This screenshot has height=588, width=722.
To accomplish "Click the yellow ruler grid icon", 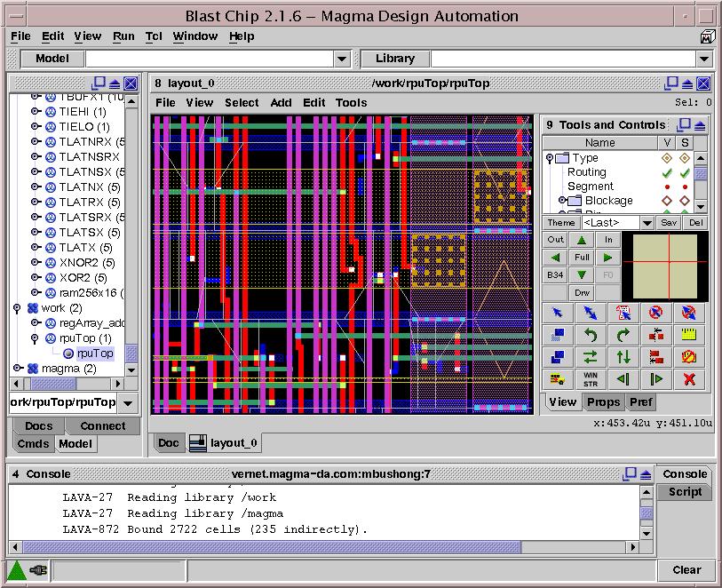I will point(687,335).
